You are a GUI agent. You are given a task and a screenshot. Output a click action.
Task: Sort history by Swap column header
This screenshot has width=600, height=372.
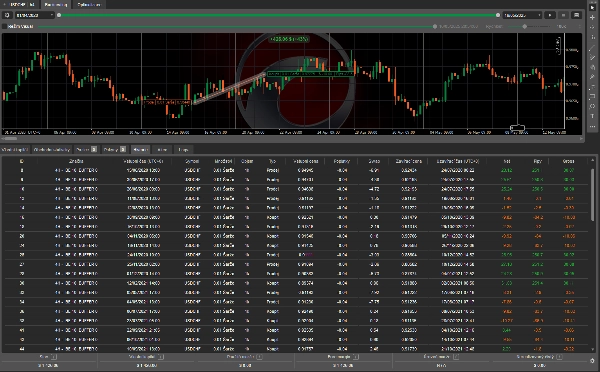coord(374,161)
